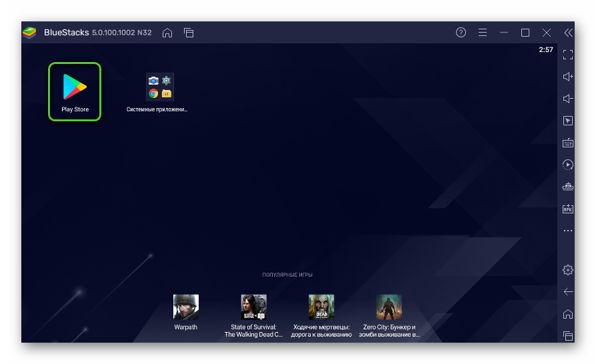Click the sync/rotate circular icon in sidebar
The height and width of the screenshot is (364, 596).
click(x=568, y=165)
